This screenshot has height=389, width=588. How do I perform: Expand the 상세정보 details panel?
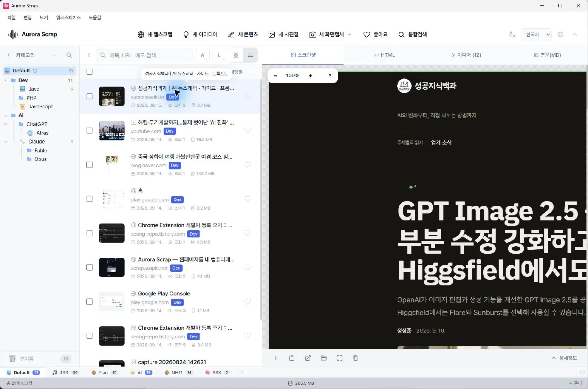click(564, 358)
